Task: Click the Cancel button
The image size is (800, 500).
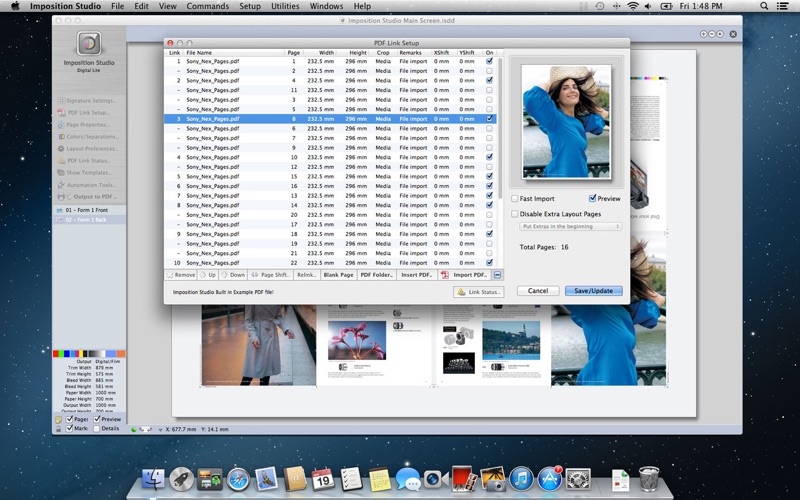Action: tap(538, 291)
